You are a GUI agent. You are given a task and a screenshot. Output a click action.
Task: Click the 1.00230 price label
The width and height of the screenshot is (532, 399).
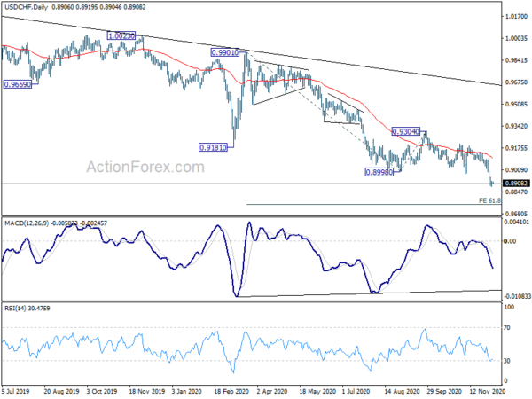tap(121, 35)
